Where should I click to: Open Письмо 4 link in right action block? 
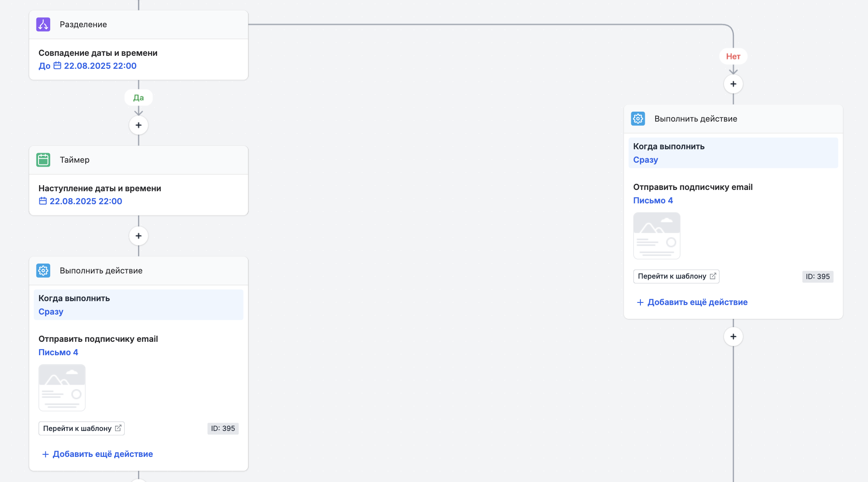pyautogui.click(x=653, y=200)
